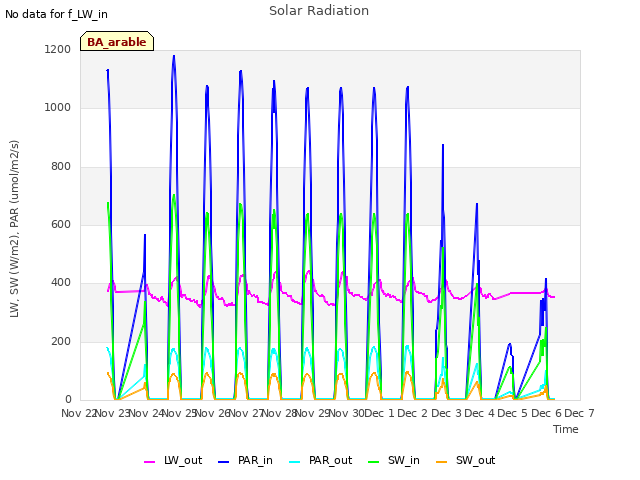The image size is (640, 480).
Task: Click the 1000 y-axis tick label
Action: coord(58,107)
